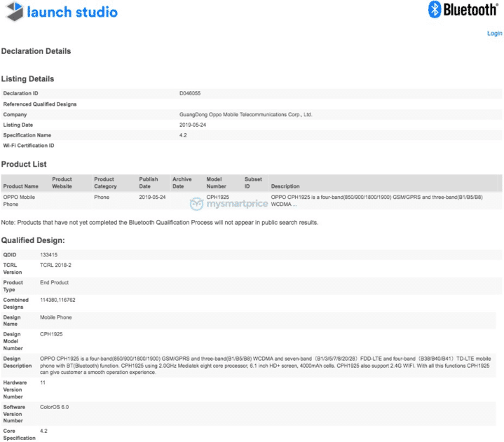Click the Design Model Number row label

point(13,341)
